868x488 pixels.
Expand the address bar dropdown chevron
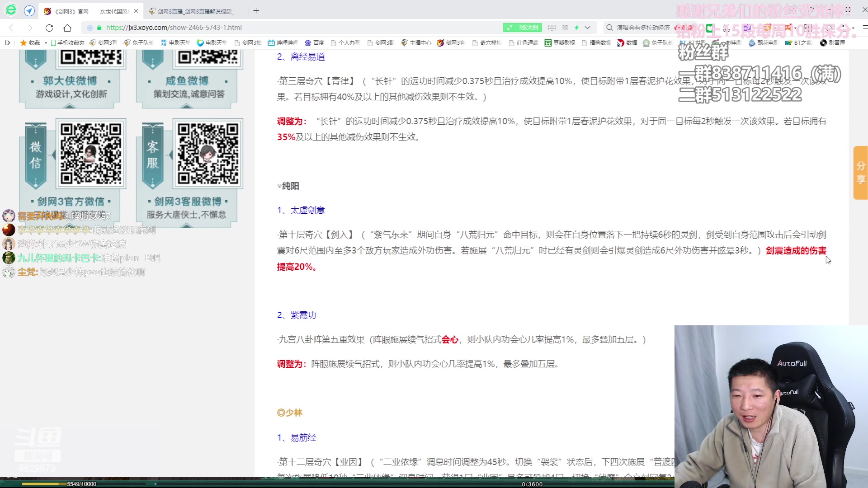587,28
